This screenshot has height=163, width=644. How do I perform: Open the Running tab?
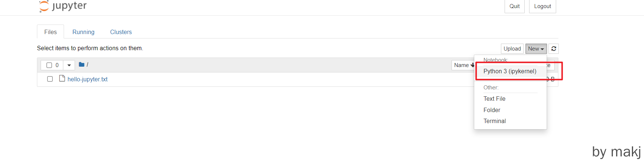(83, 32)
